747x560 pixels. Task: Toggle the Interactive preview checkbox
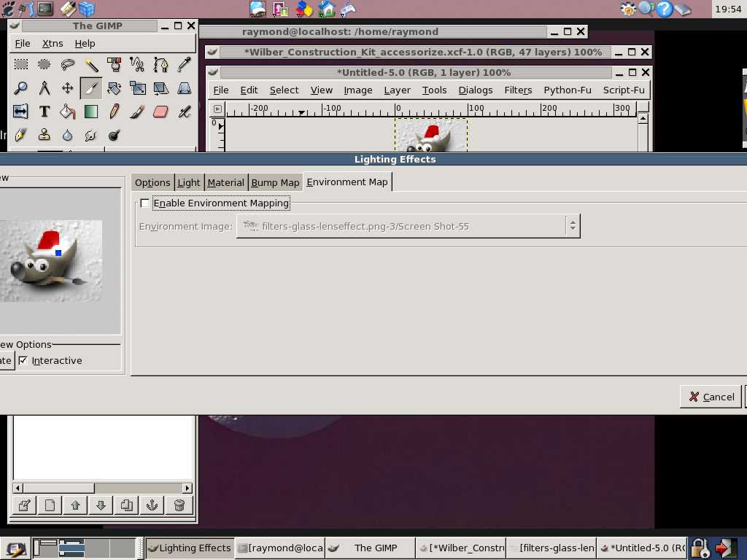coord(23,360)
